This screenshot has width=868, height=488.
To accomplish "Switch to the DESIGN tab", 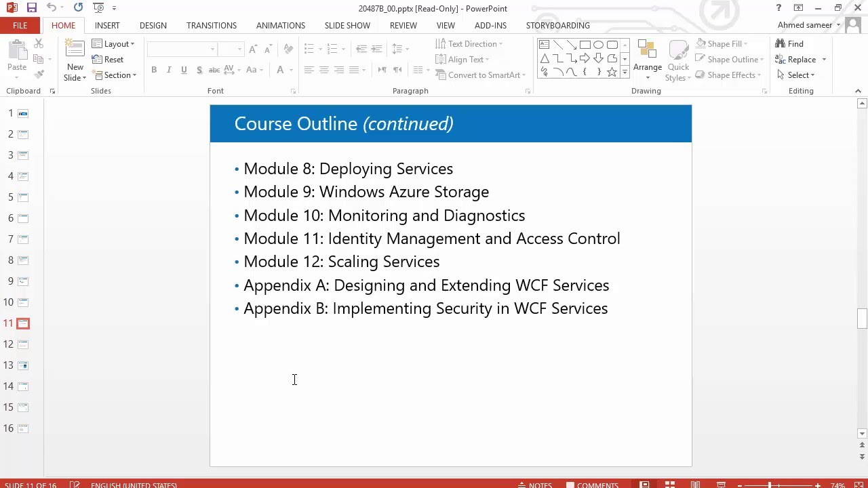I will (153, 25).
